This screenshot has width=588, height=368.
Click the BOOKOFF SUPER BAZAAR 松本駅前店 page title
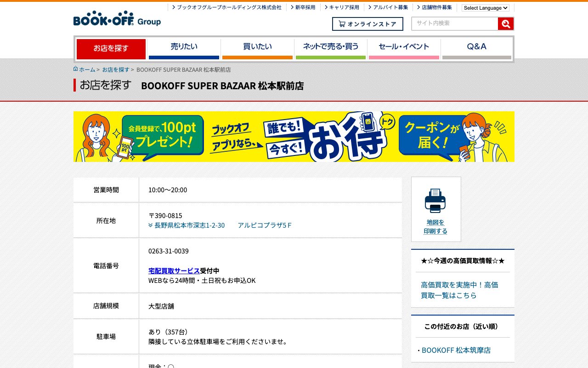click(222, 86)
